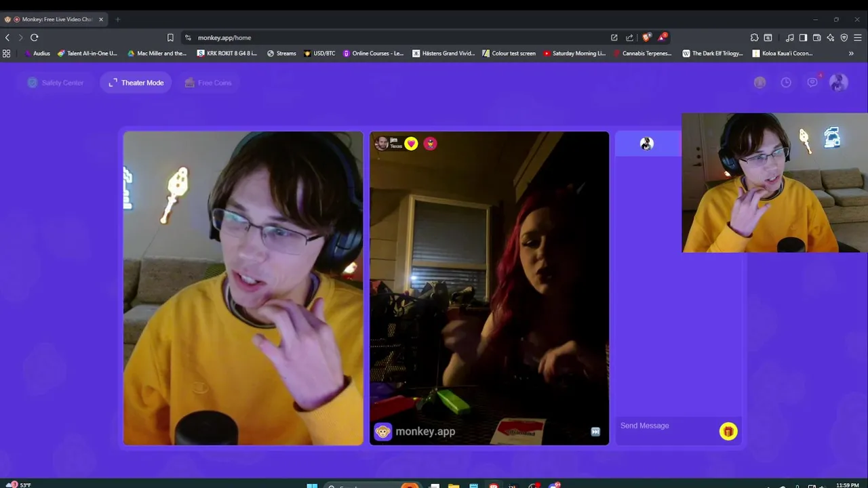Open File Explorer from the taskbar
Screen dimensions: 868x488
454,485
